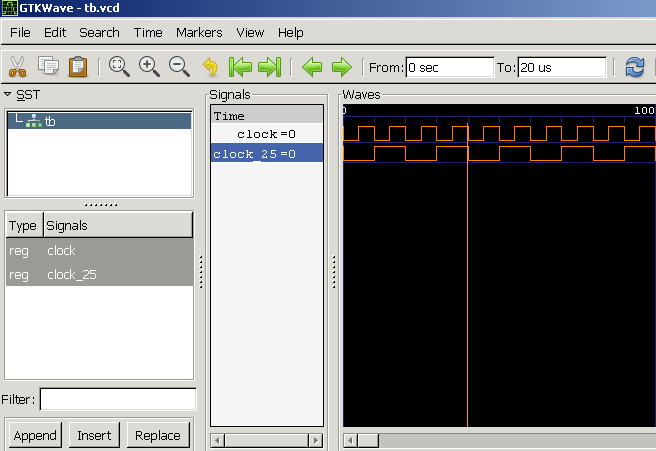656x451 pixels.
Task: Select the reg clock row
Action: [x=100, y=251]
